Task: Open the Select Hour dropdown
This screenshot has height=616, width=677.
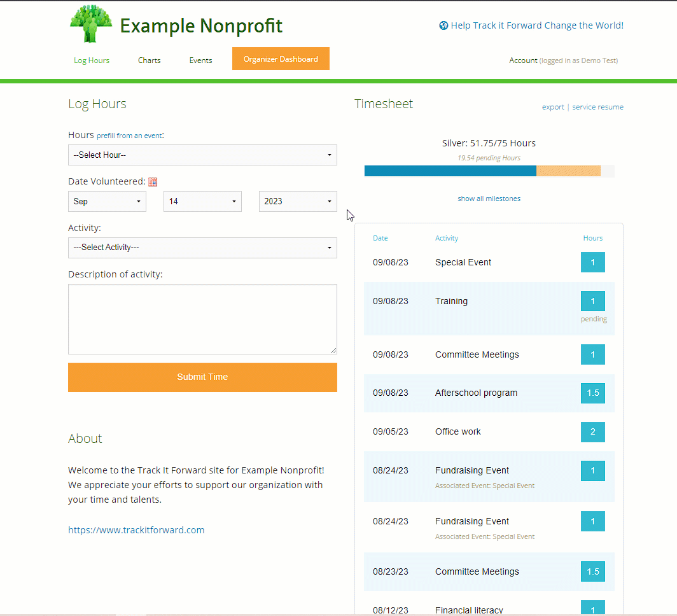Action: (x=202, y=155)
